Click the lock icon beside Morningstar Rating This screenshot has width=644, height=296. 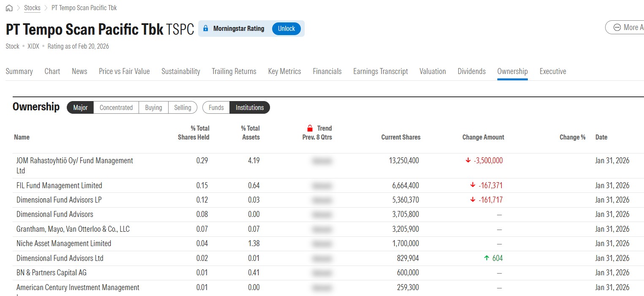pos(206,29)
